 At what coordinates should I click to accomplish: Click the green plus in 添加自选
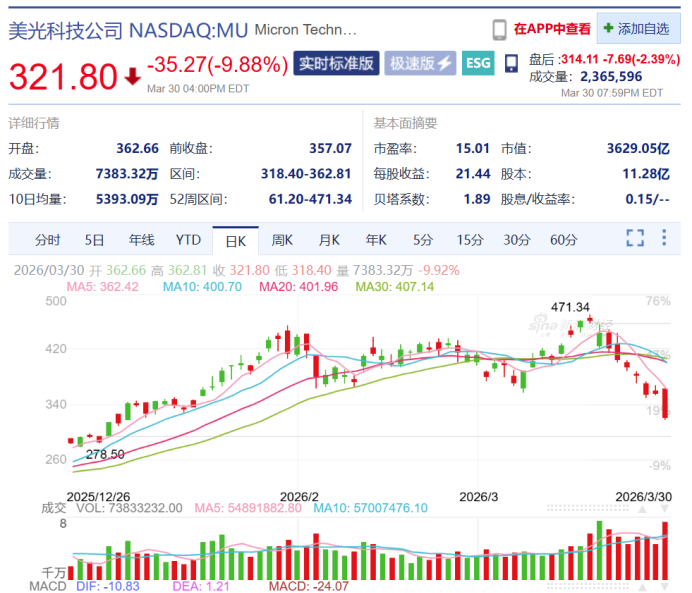[x=608, y=28]
